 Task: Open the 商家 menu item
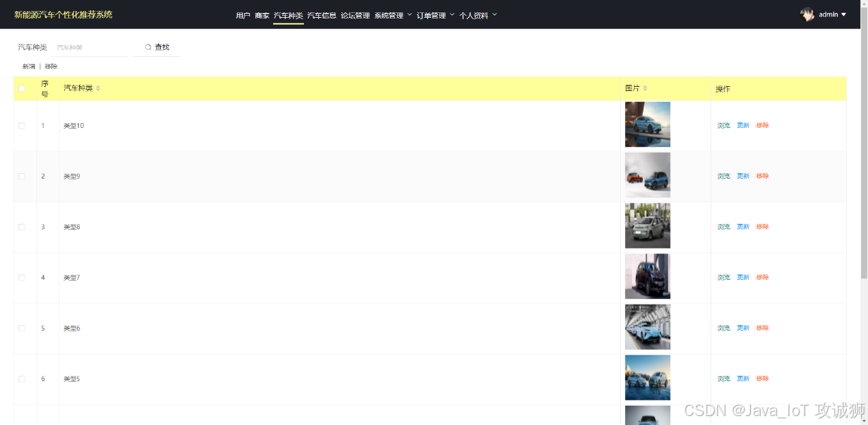[x=262, y=15]
